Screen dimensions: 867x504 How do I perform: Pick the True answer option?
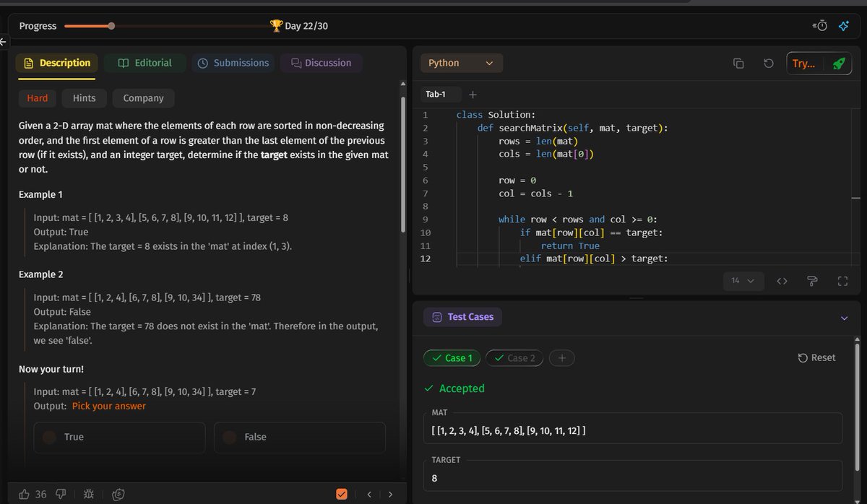(x=119, y=437)
